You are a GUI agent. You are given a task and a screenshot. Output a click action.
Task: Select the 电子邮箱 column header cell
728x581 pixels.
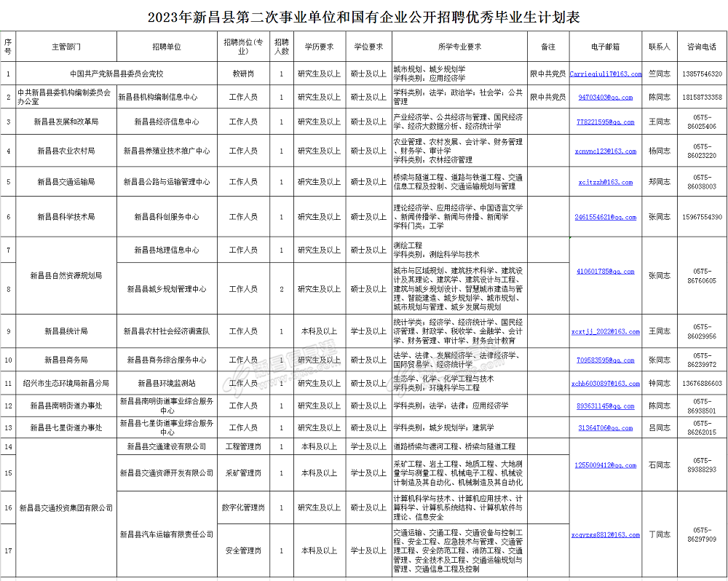coord(605,47)
